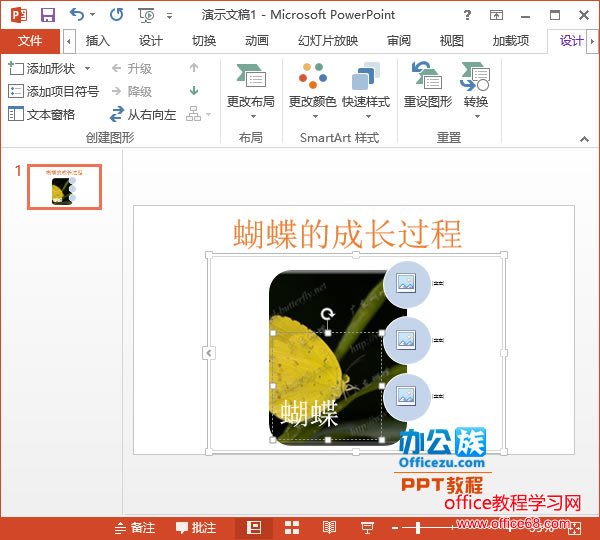Toggle 从右向左 right-to-left direction

click(x=143, y=114)
